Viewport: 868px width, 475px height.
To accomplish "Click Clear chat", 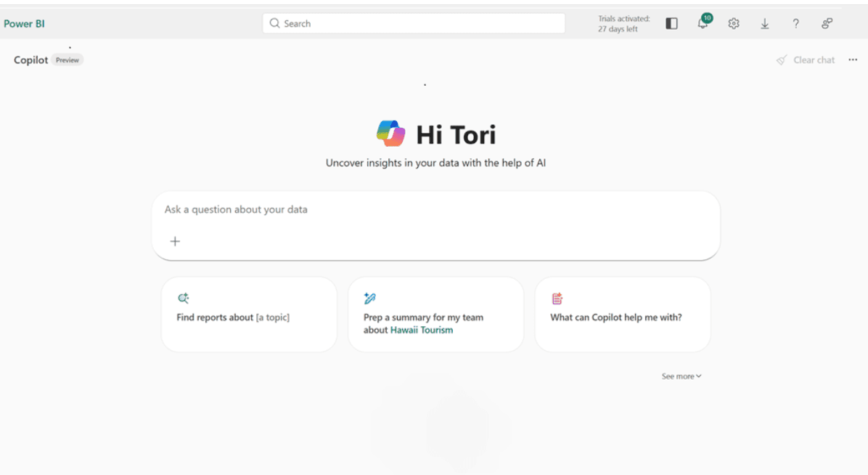I will click(x=814, y=60).
